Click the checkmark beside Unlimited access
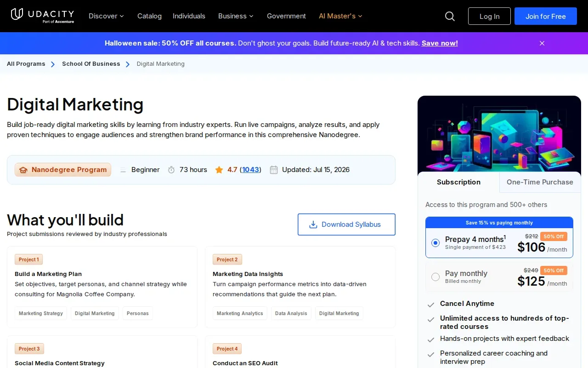The height and width of the screenshot is (368, 588). point(431,320)
